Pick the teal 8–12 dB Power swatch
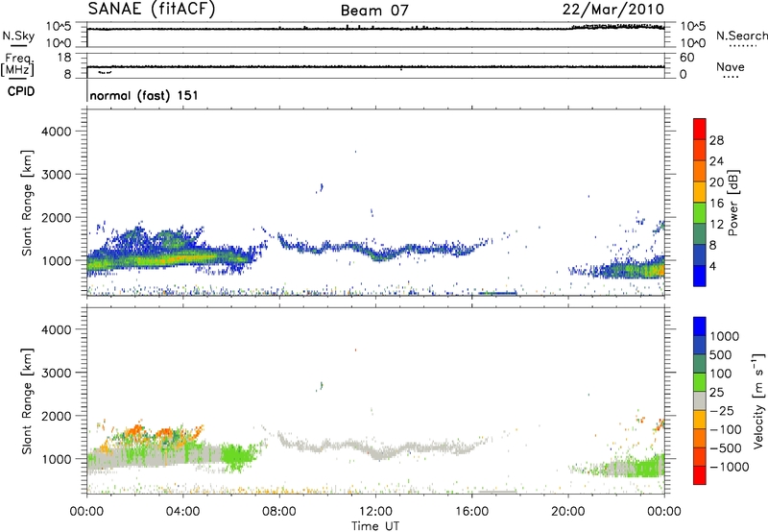Viewport: 768px width, 532px height. [x=700, y=233]
